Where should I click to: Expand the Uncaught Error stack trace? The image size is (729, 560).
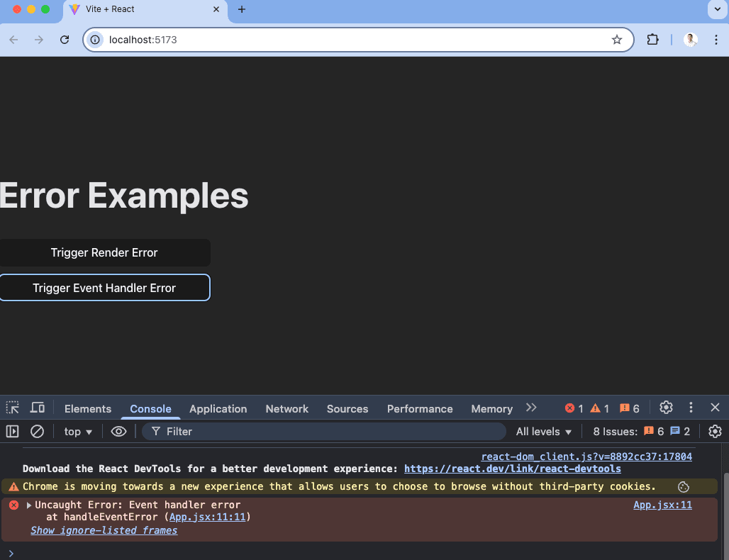(x=29, y=505)
